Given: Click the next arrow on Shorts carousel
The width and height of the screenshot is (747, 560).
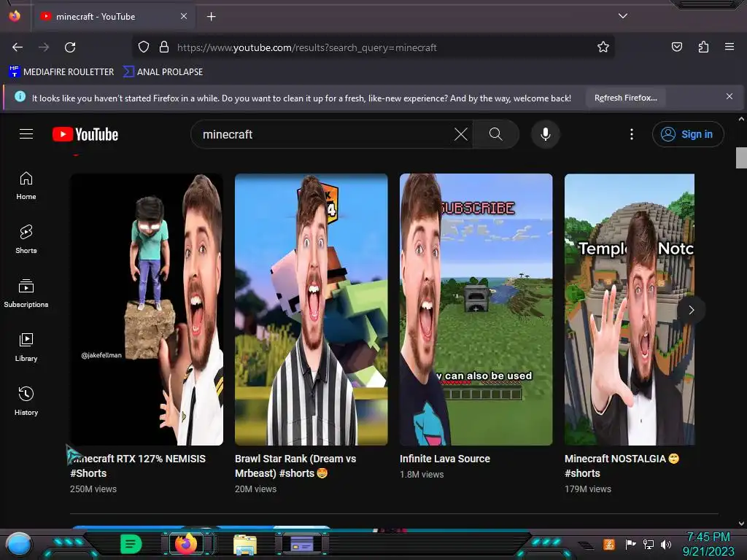Looking at the screenshot, I should click(x=692, y=310).
